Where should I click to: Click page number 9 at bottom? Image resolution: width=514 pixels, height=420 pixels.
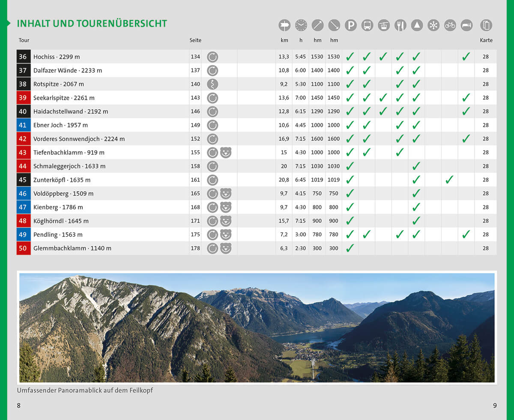[x=495, y=405]
